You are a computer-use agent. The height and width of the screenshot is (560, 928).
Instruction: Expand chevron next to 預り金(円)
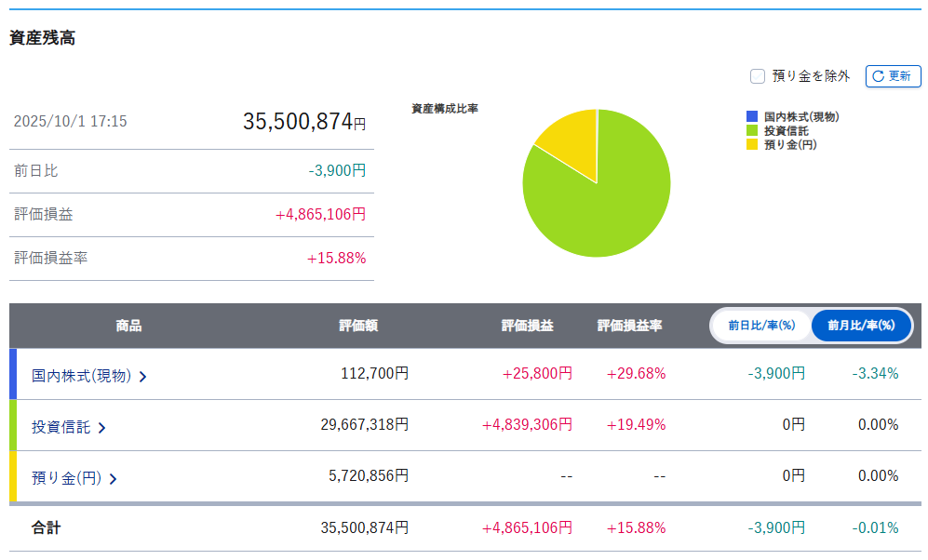pyautogui.click(x=113, y=479)
